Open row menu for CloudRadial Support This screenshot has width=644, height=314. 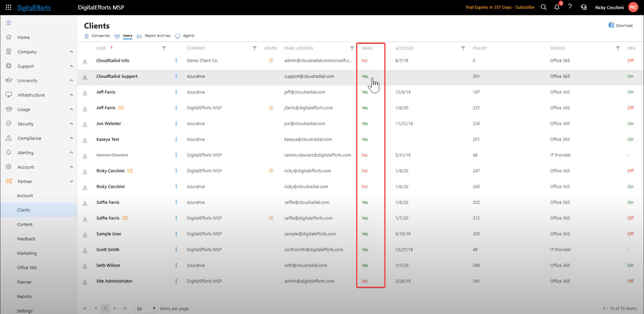(176, 76)
